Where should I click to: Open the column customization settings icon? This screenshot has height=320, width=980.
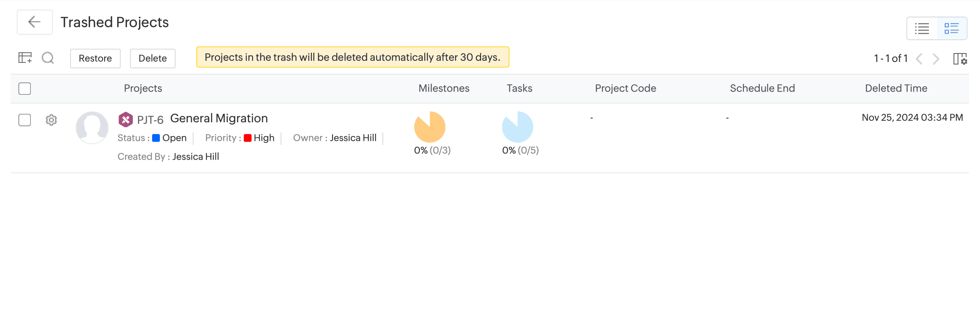(960, 59)
